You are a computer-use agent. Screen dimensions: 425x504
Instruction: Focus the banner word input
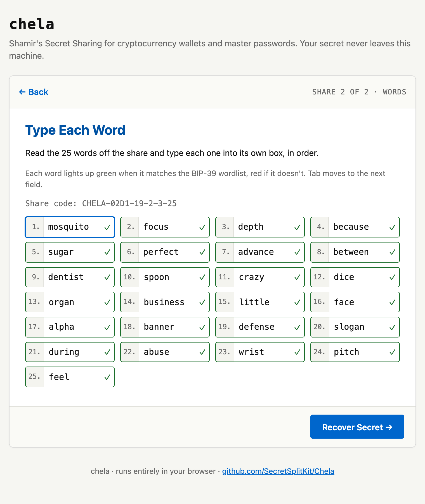[165, 327]
